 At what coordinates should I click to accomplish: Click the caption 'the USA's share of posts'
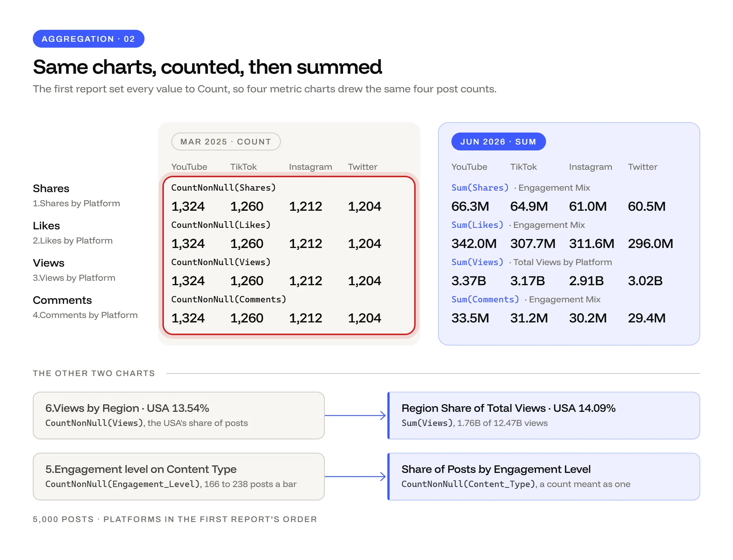(x=198, y=423)
